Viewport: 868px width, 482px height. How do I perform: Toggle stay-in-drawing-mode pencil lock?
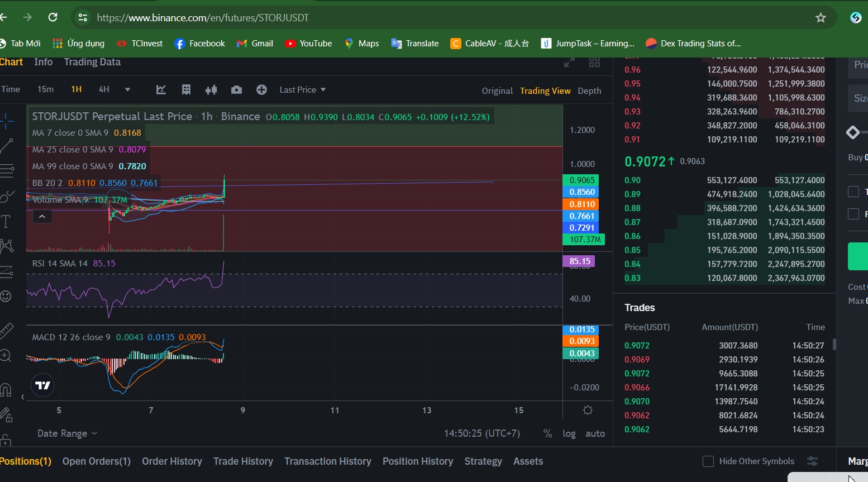click(x=6, y=414)
